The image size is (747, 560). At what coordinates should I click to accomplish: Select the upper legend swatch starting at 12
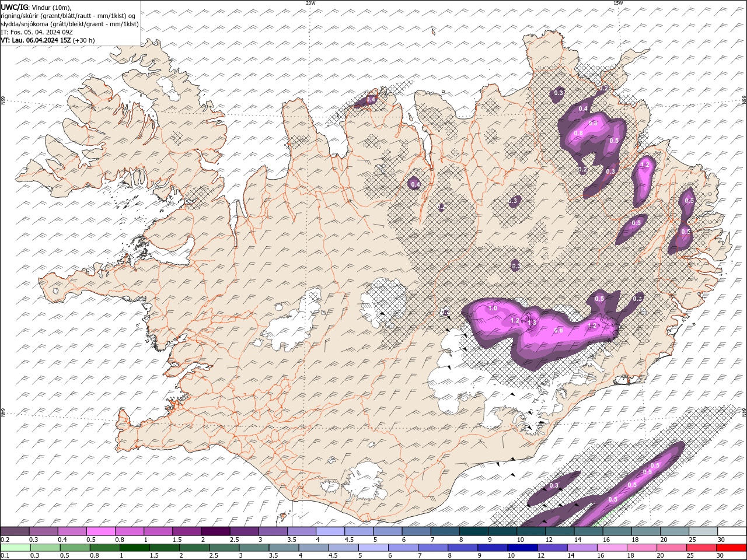coord(559,531)
